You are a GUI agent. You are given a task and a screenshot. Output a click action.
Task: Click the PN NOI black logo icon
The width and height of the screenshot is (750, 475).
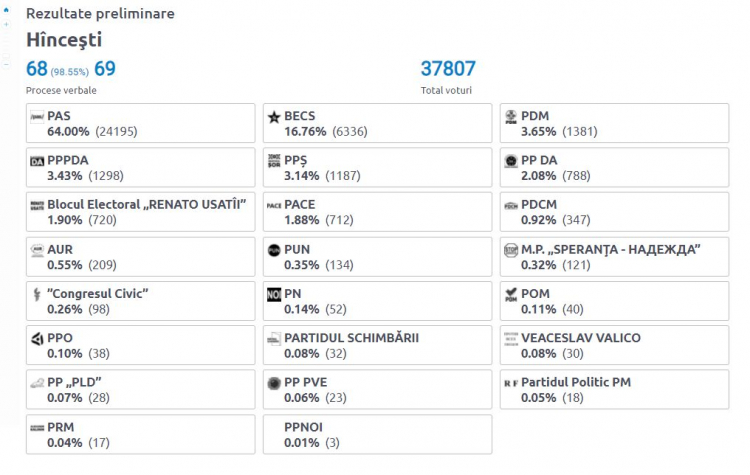[274, 295]
